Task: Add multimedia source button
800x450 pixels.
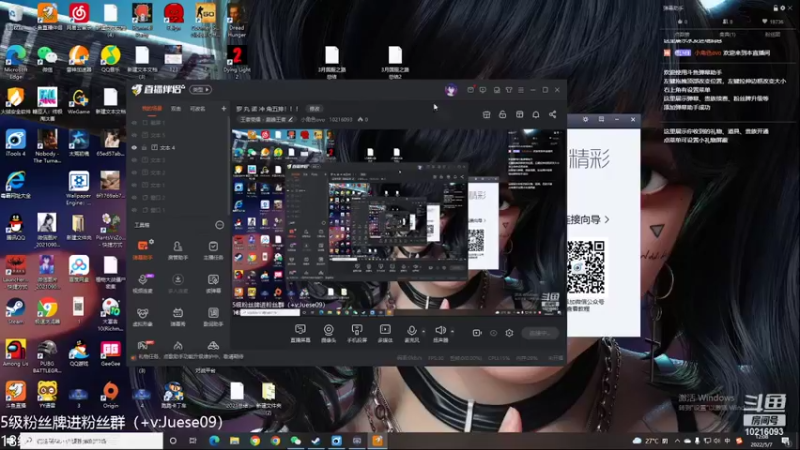Action: tap(385, 333)
